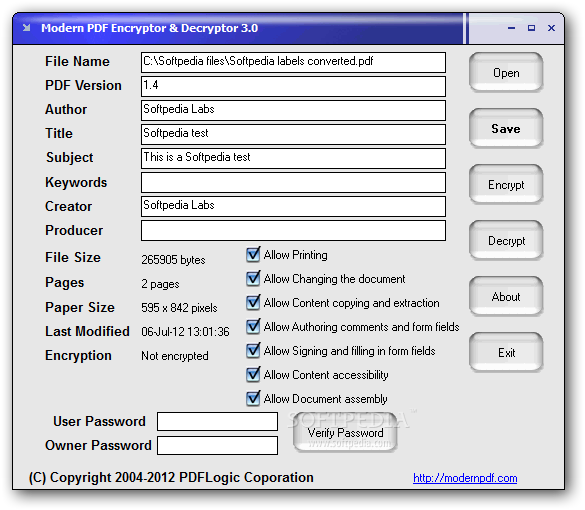The width and height of the screenshot is (585, 510).
Task: Click the window title text
Action: click(x=150, y=28)
